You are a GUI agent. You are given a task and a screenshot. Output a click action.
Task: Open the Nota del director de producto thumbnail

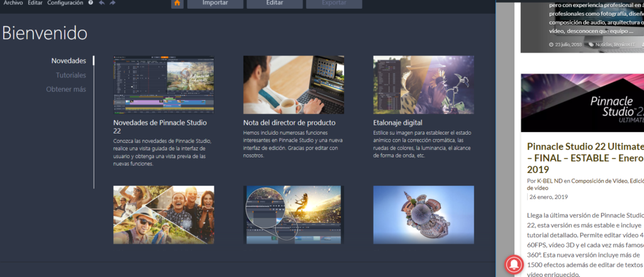pos(293,84)
